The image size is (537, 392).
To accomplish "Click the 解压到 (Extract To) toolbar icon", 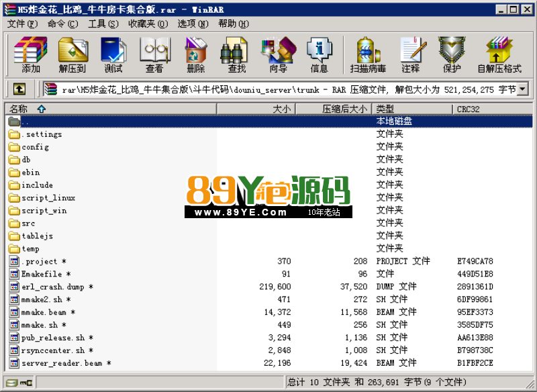I will pos(72,54).
